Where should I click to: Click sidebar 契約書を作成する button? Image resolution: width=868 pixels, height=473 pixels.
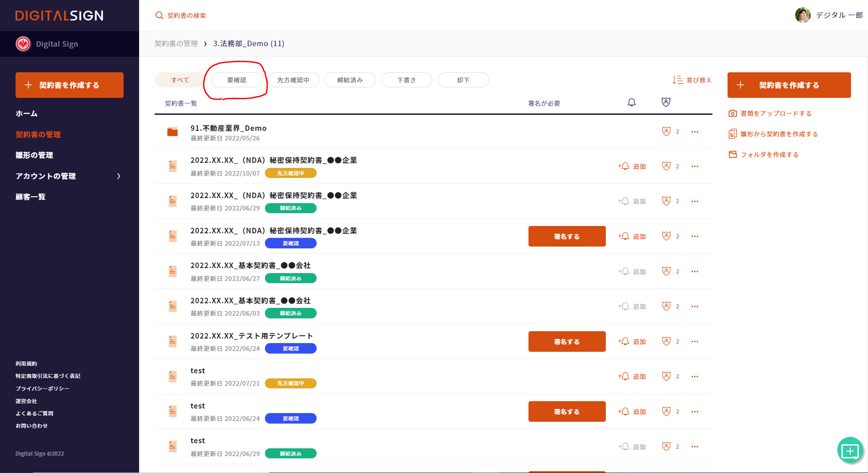(x=70, y=85)
